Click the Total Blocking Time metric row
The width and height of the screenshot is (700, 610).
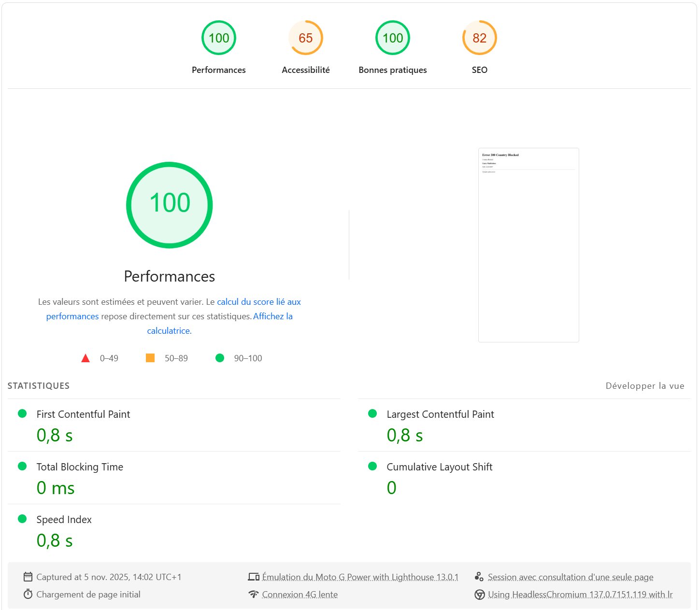point(80,467)
